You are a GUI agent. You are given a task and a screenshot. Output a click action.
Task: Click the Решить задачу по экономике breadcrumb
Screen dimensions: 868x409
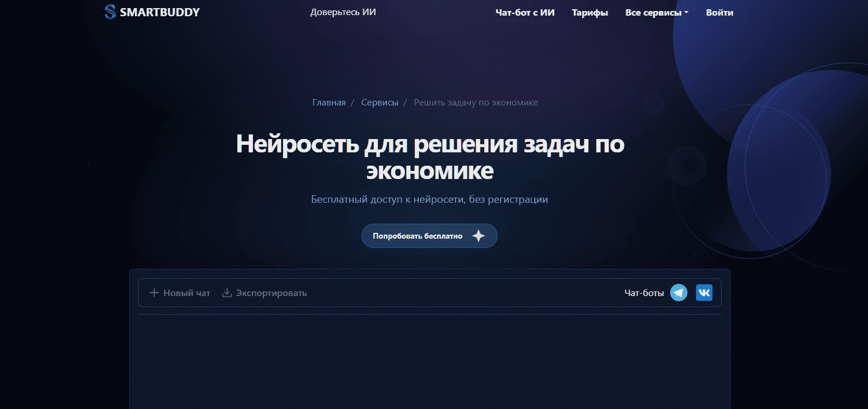pos(476,103)
